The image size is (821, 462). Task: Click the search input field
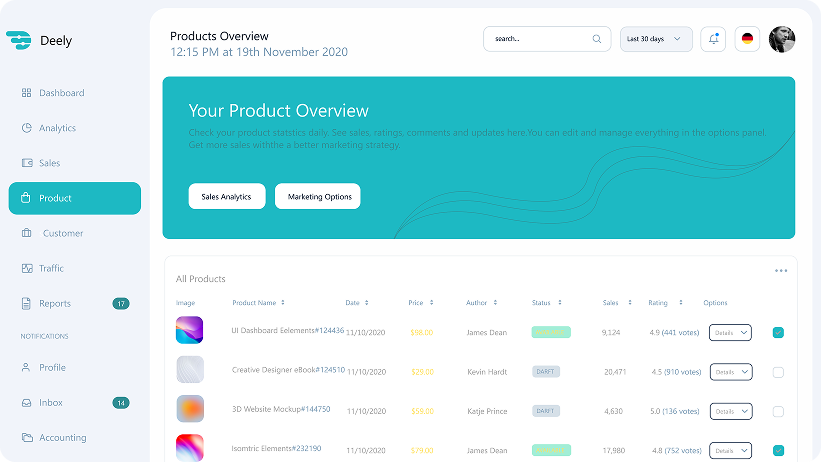tap(547, 39)
